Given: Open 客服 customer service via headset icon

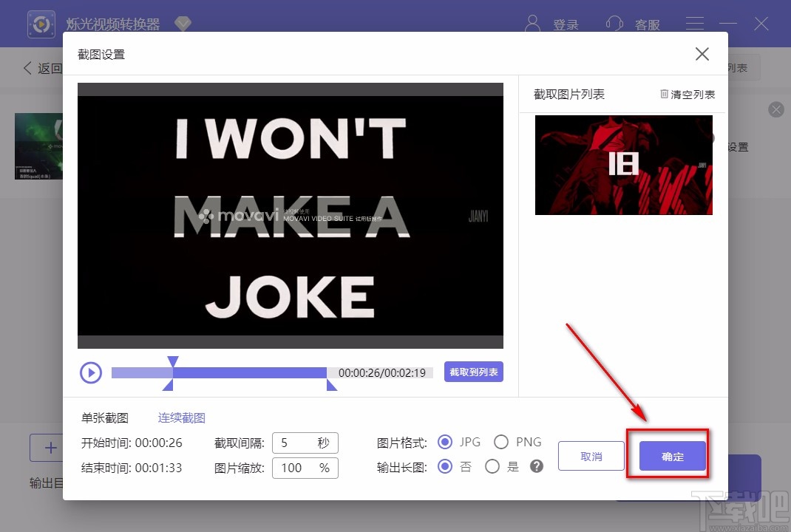Looking at the screenshot, I should coord(614,23).
